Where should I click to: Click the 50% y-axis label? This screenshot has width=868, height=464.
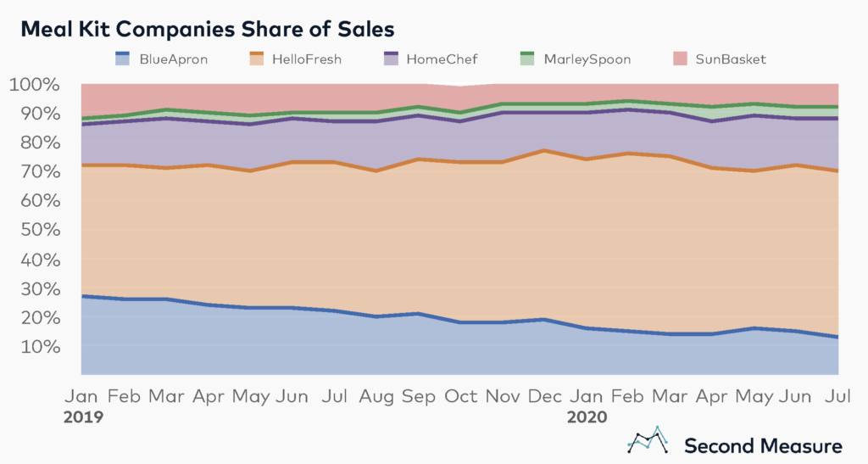[x=41, y=230]
